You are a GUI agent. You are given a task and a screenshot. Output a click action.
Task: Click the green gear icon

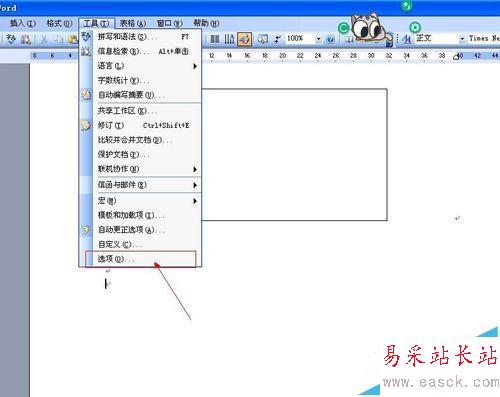[415, 27]
